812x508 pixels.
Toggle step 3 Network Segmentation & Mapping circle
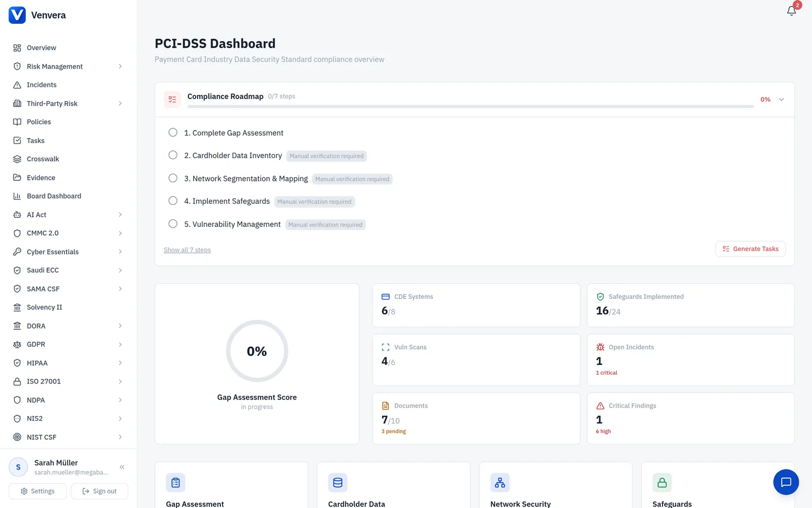point(173,178)
